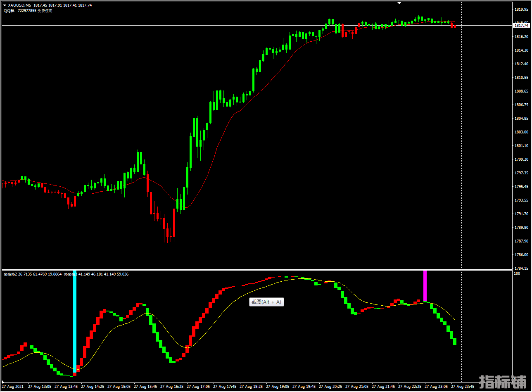This screenshot has width=532, height=392.
Task: Click the indicator values label in subwindow
Action: (x=66, y=274)
